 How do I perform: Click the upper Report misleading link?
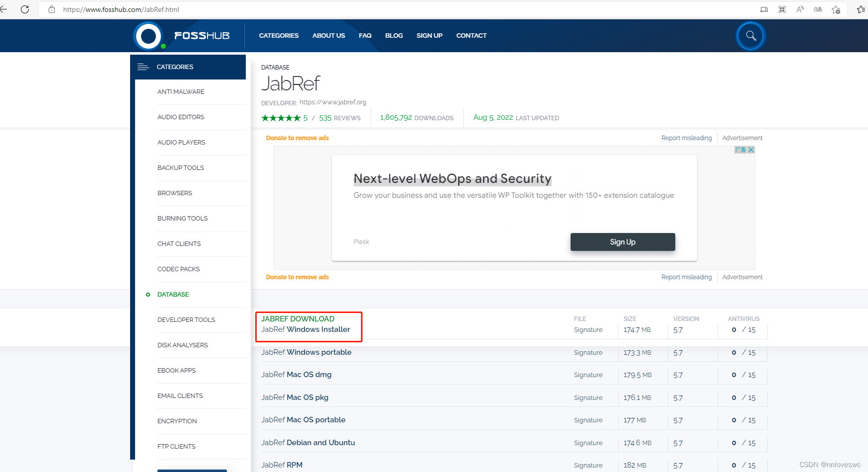[686, 138]
